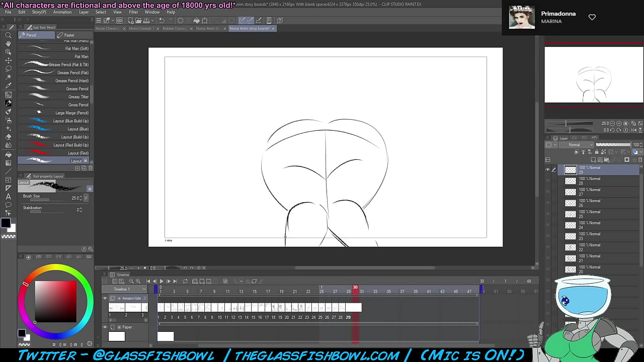Toggle loop playback in the Timeline
This screenshot has width=644, height=362.
[185, 281]
